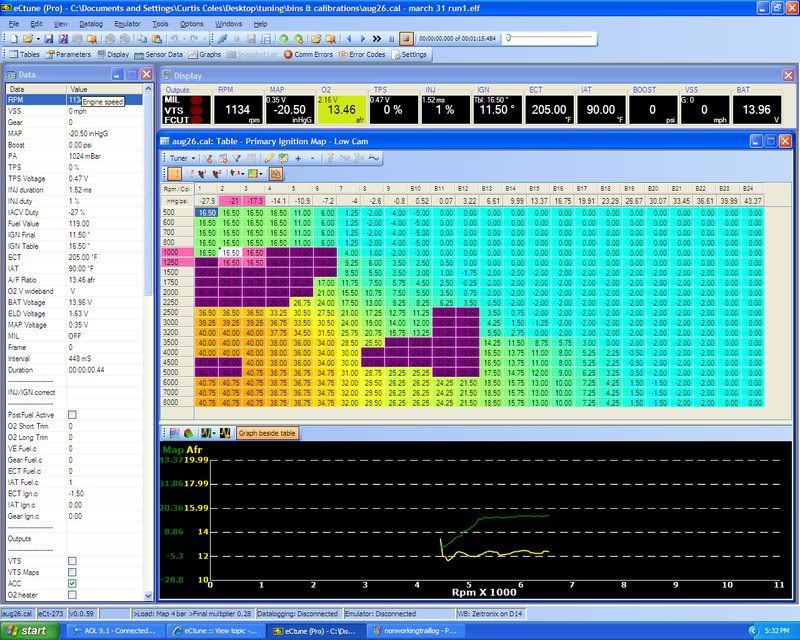Save the calibration with the floppy disk icon
Viewport: 800px width, 640px height.
[x=48, y=39]
